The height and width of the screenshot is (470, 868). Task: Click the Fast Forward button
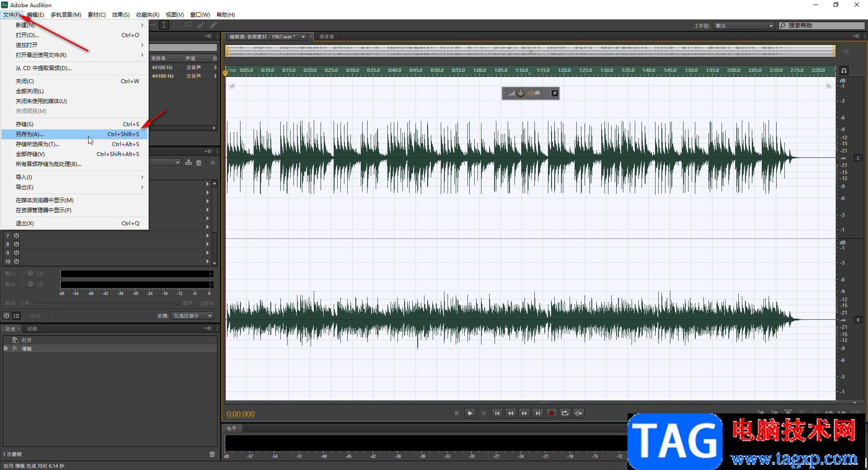tap(524, 413)
